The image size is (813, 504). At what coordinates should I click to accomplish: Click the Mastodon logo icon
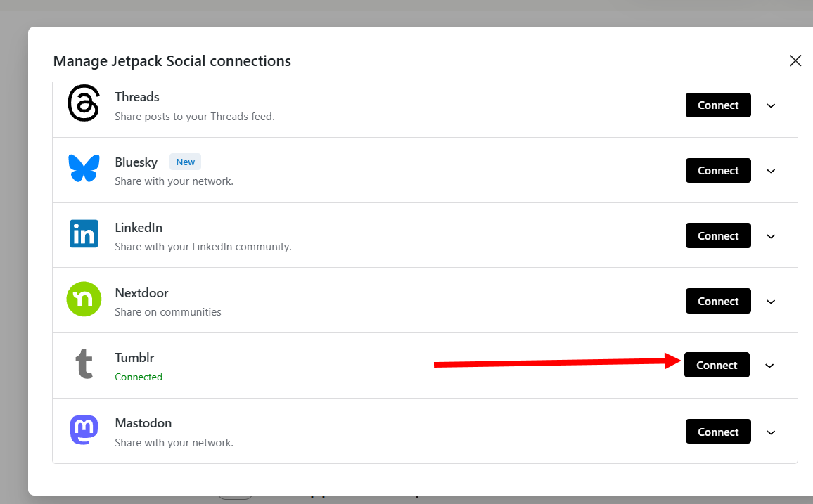(84, 429)
